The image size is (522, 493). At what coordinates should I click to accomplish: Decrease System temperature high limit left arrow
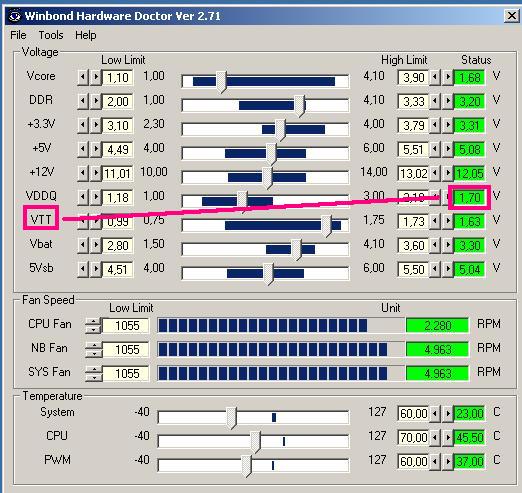point(435,414)
